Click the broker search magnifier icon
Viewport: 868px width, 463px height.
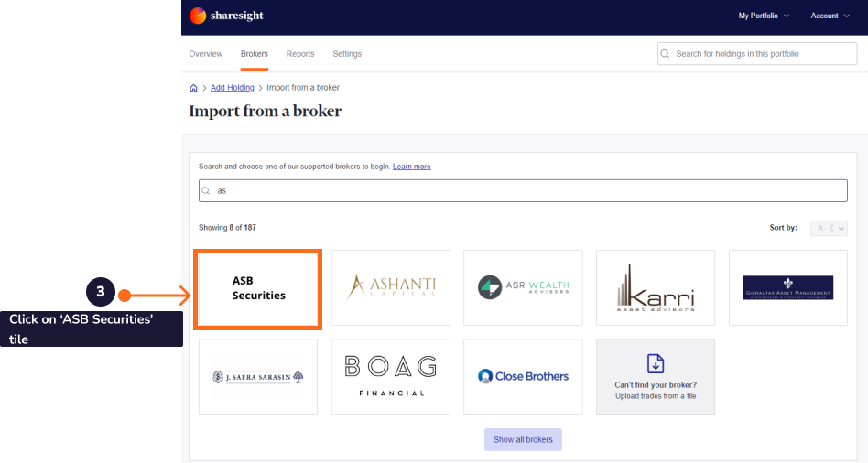coord(206,191)
